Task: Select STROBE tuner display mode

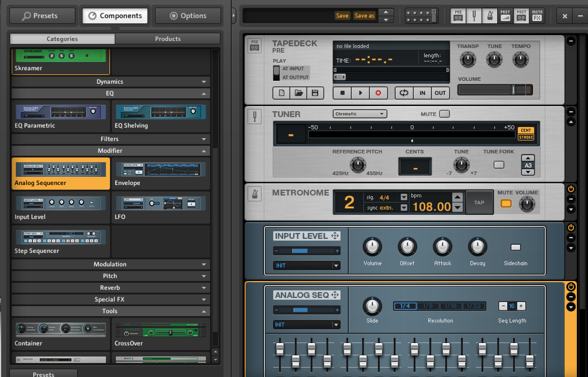Action: (x=526, y=137)
